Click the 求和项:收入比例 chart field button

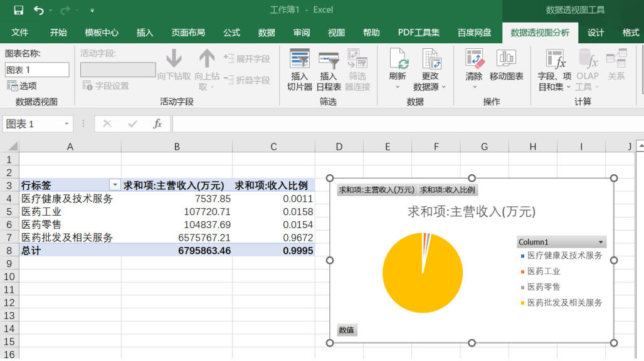click(x=447, y=190)
